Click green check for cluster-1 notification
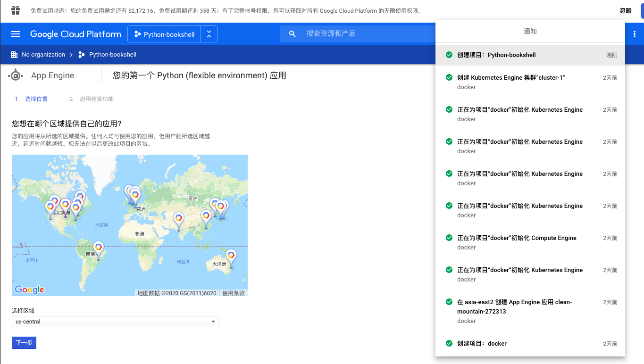Viewport: 644px width, 364px height. coord(449,77)
